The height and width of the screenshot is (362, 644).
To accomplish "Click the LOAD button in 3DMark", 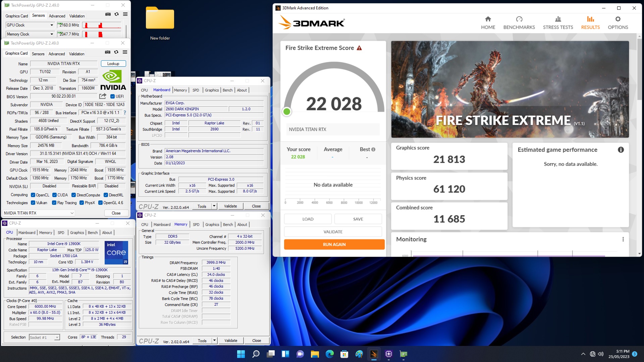I will tap(308, 219).
